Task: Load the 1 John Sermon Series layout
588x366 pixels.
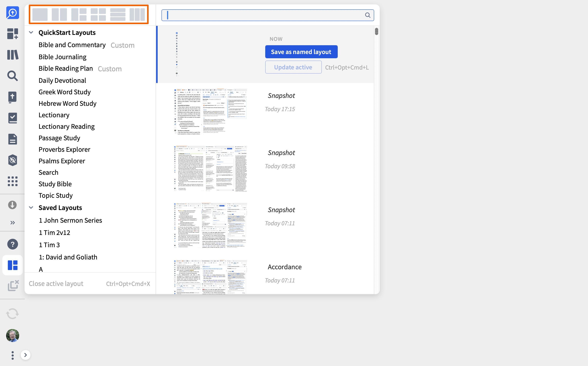Action: (x=70, y=220)
